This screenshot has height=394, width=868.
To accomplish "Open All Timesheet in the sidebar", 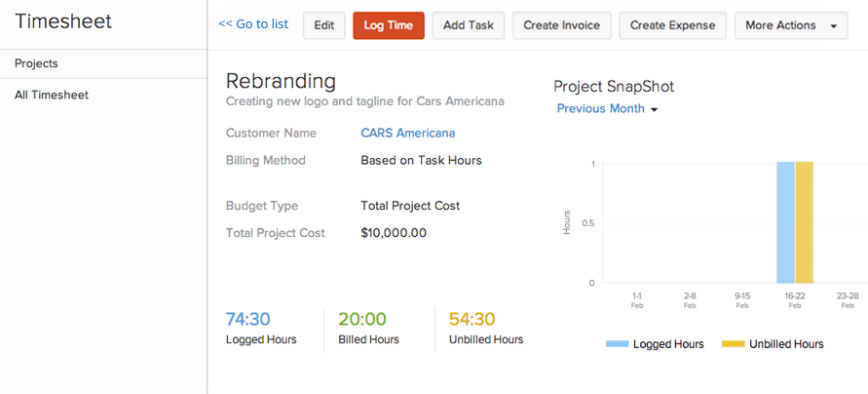I will pos(52,95).
